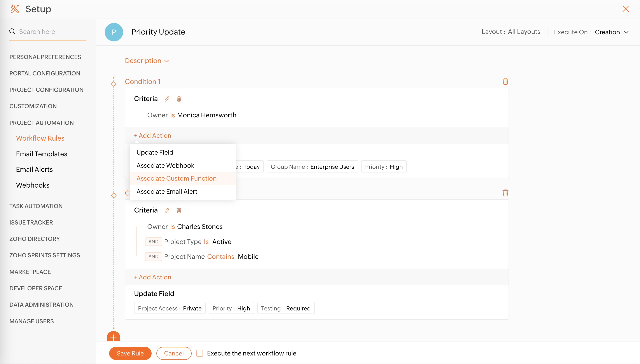Screen dimensions: 640x364
Task: Click the Condition 1 heading
Action: click(143, 82)
